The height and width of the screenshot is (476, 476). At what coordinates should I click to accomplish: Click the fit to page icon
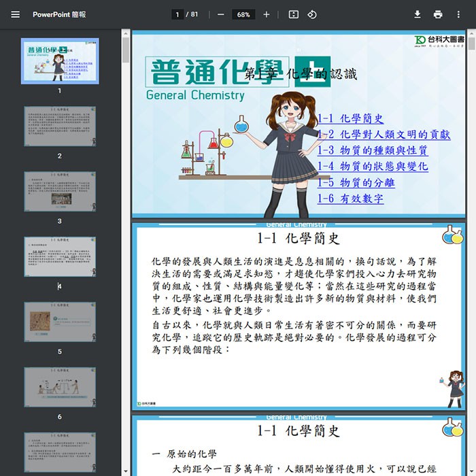(x=293, y=14)
